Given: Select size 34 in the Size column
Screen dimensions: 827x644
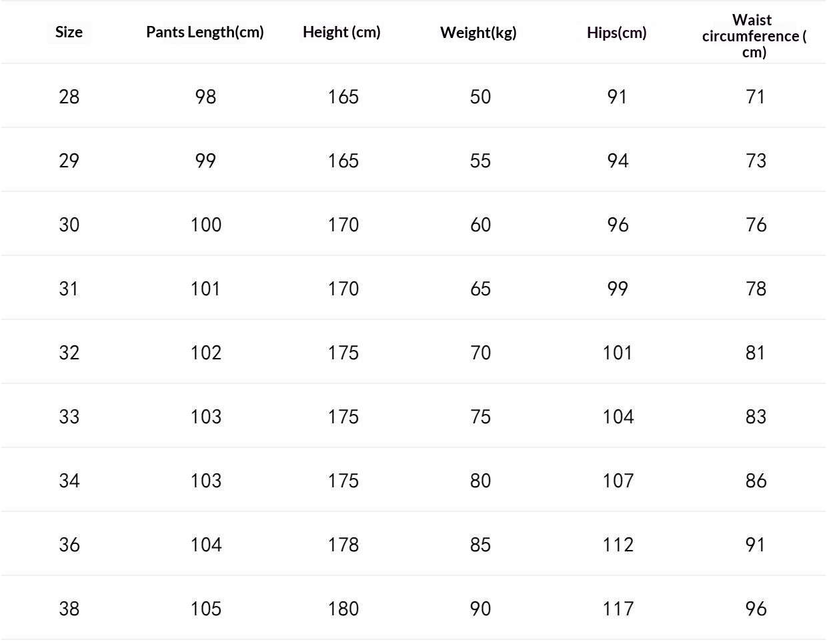Looking at the screenshot, I should pos(69,481).
